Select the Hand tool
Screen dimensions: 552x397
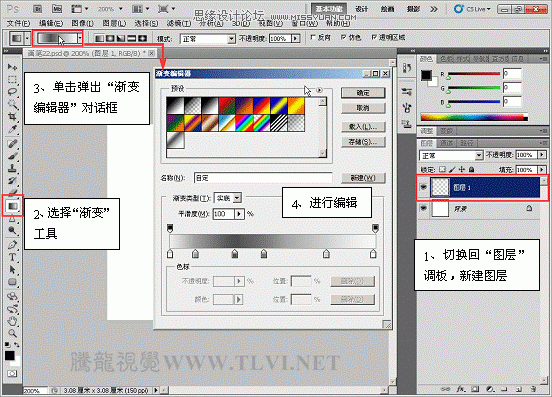click(12, 321)
